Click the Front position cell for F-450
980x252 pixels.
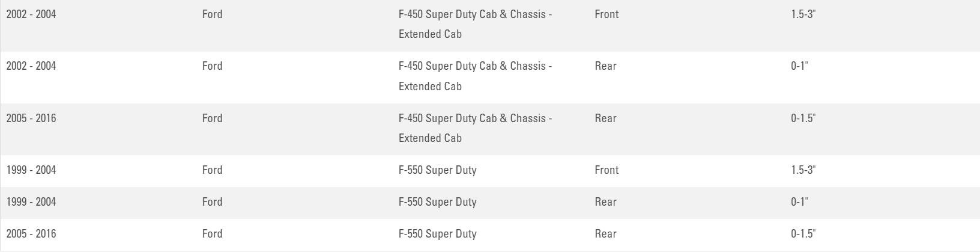click(606, 14)
